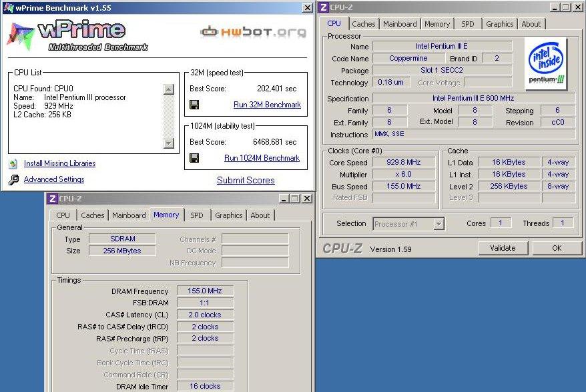Minimize the CPU-Z Memory window

click(x=284, y=199)
